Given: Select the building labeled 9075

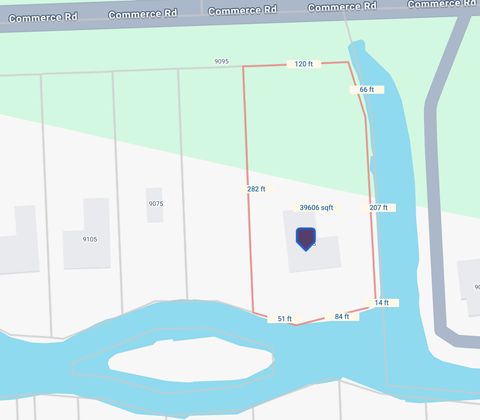Looking at the screenshot, I should click(155, 205).
